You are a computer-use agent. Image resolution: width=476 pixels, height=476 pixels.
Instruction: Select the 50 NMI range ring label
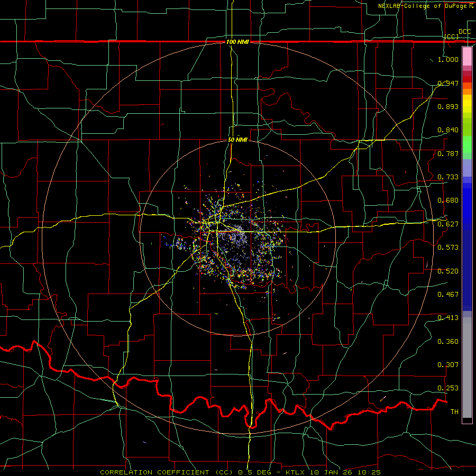[237, 140]
